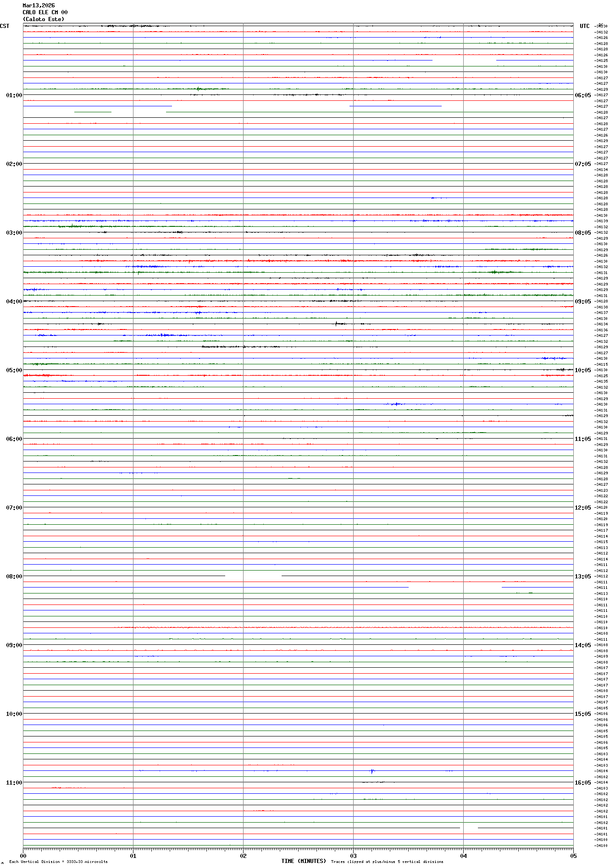
Task: Click the (Caloto Este) station name
Action: (44, 19)
